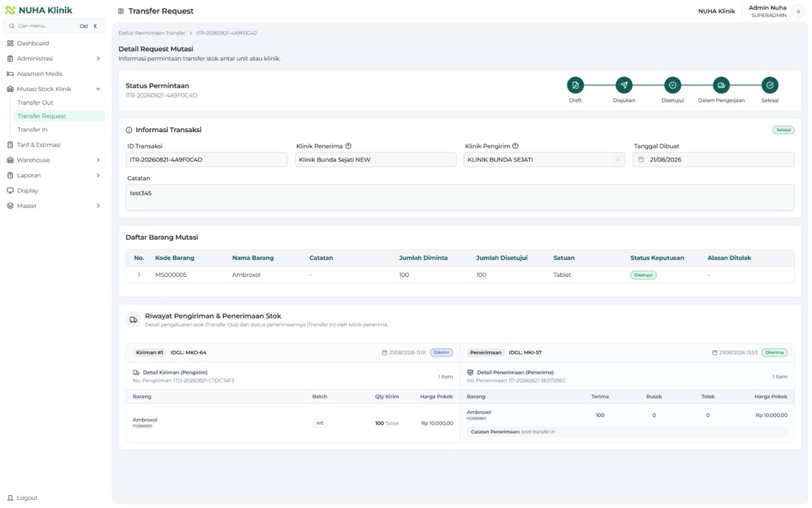
Task: Click the AVE batch tag
Action: [319, 423]
